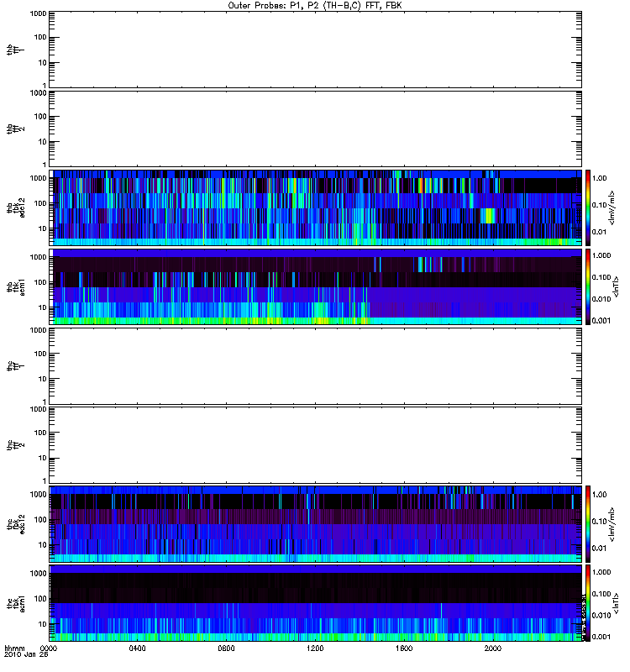This screenshot has width=630, height=672.
Task: Click the thc fbk scm1 spectrogram panel
Action: [x=316, y=603]
